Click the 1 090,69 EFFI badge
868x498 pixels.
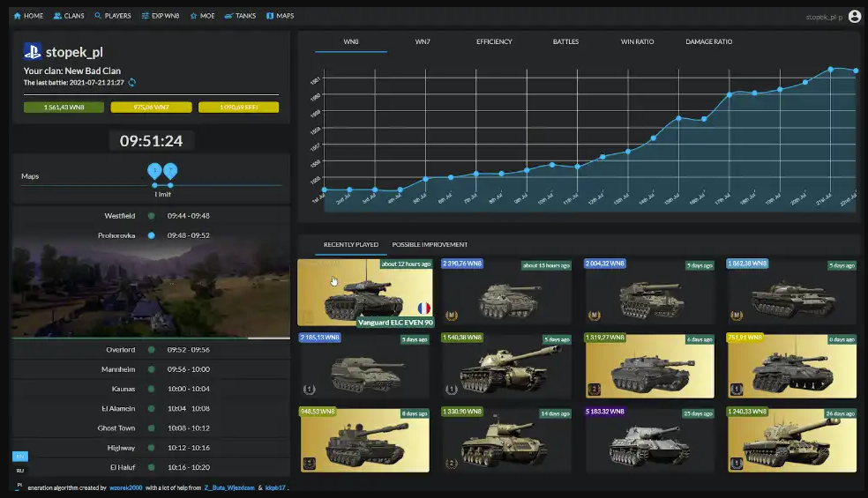tap(238, 108)
